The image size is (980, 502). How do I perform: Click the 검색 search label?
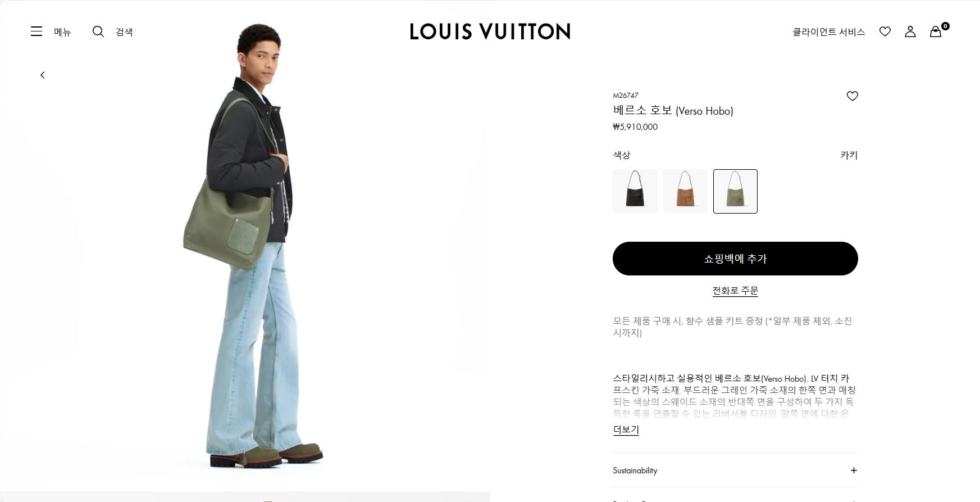(x=124, y=32)
